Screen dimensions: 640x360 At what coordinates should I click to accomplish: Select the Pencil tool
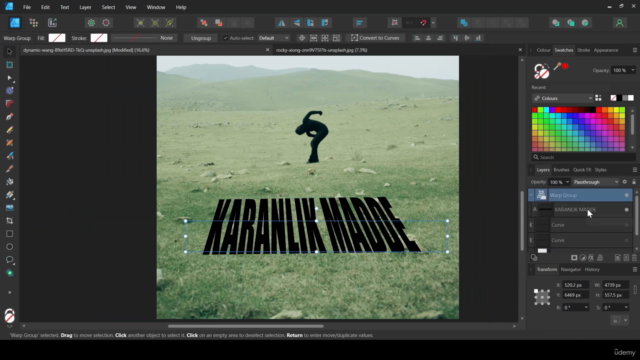9,130
